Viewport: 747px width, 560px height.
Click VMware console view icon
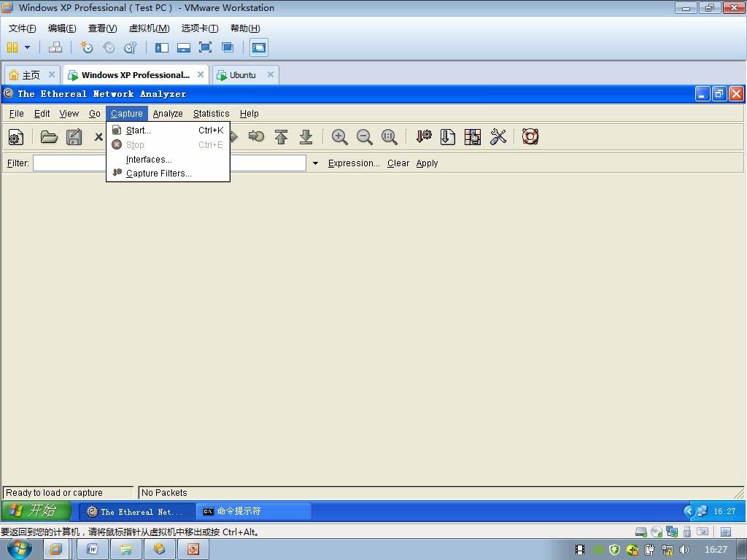point(259,47)
